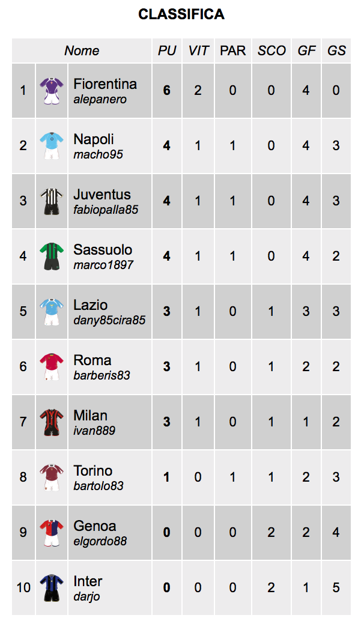Click the Juventus striped jersey icon
The height and width of the screenshot is (627, 364).
[52, 201]
